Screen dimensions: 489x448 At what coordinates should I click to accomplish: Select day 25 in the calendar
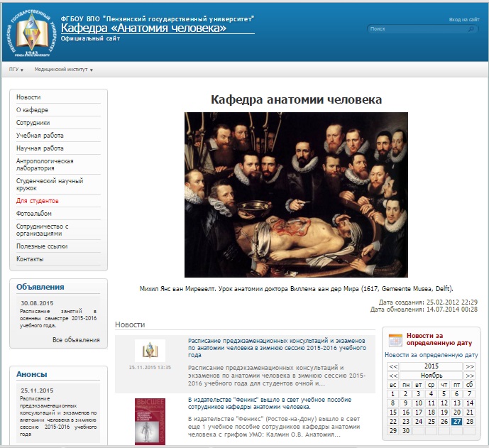432,422
